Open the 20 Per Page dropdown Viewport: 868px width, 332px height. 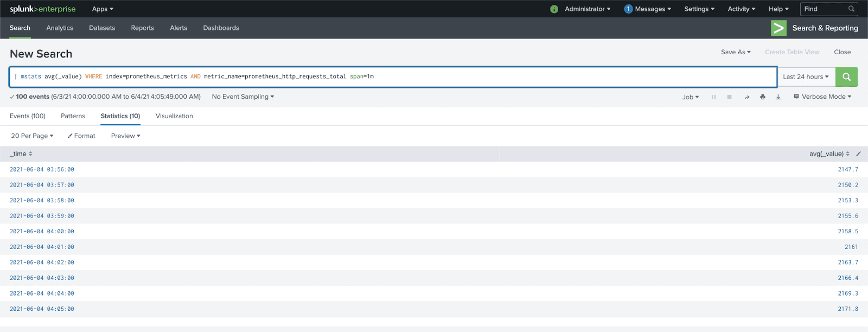click(x=32, y=136)
